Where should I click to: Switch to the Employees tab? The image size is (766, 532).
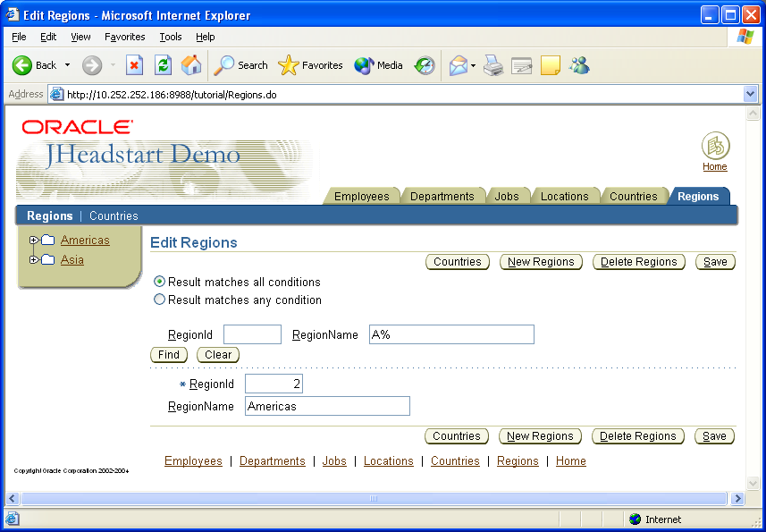(x=361, y=197)
